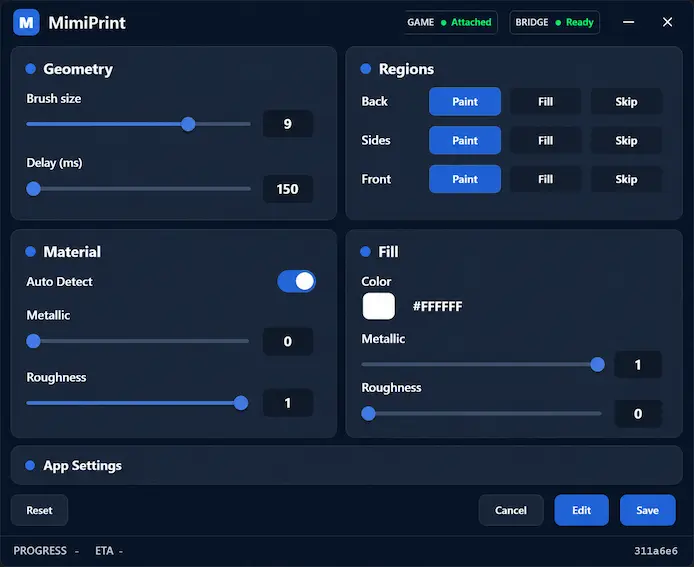Click the MimiPrint title text
This screenshot has width=694, height=567.
coord(87,23)
